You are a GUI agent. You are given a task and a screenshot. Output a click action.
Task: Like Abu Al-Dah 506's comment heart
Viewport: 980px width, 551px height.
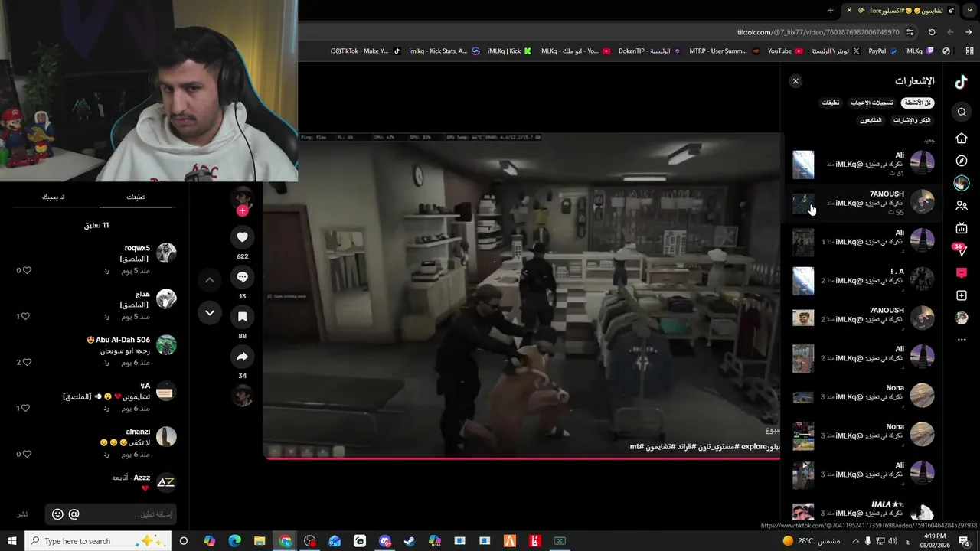[x=26, y=362]
